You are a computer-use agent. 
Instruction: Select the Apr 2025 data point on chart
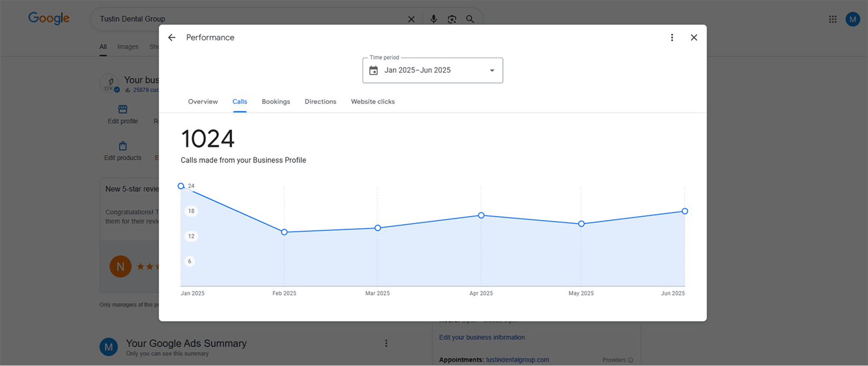click(x=481, y=215)
